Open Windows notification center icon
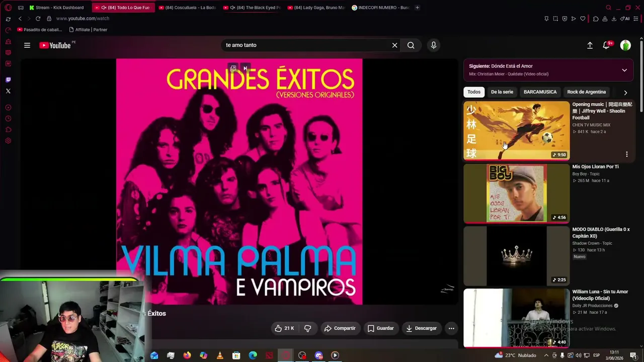The width and height of the screenshot is (644, 362). [633, 355]
